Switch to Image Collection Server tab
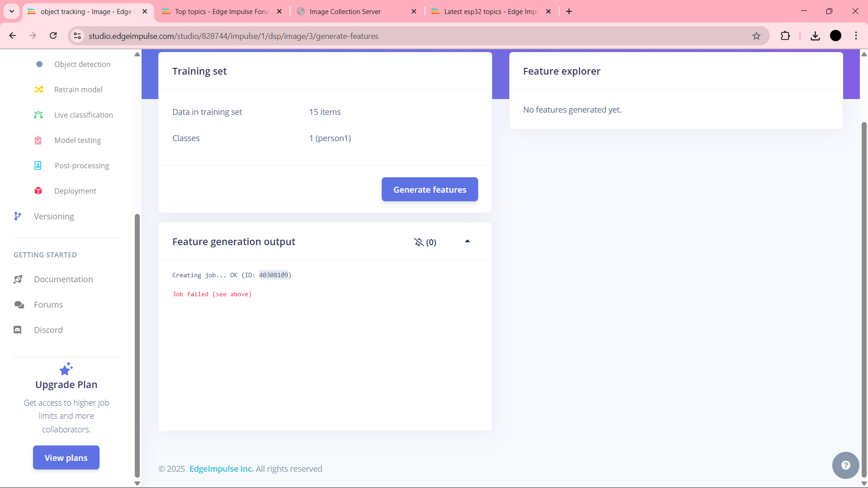The height and width of the screenshot is (488, 868). (346, 11)
